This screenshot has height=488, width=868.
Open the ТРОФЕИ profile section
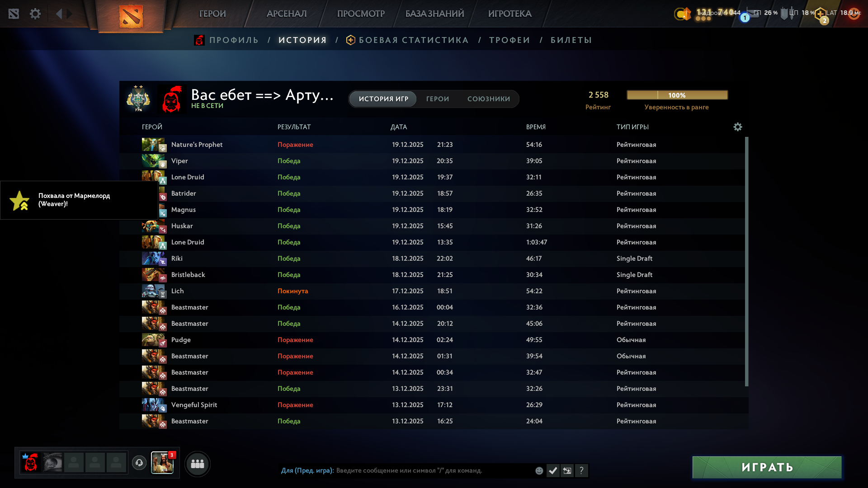(509, 40)
